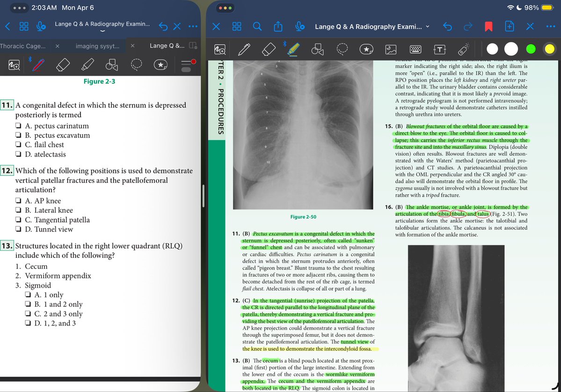Open elements star tool in right toolbar
Image resolution: width=561 pixels, height=392 pixels.
[x=366, y=50]
